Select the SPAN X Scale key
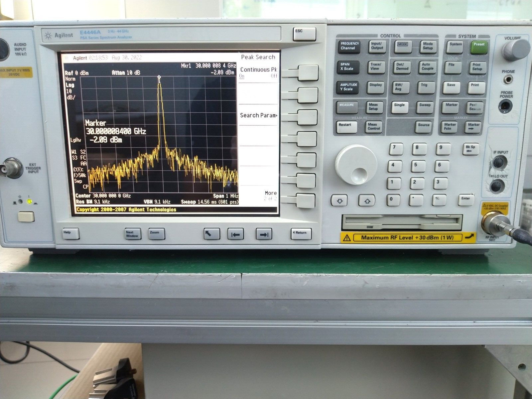Screen dimensions: 532x399 (x=349, y=68)
